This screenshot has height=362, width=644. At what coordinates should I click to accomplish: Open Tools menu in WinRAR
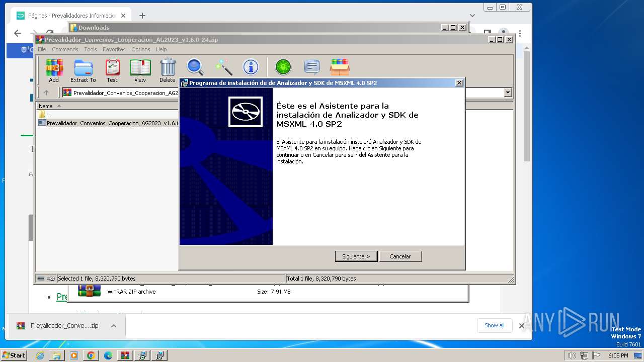tap(91, 49)
